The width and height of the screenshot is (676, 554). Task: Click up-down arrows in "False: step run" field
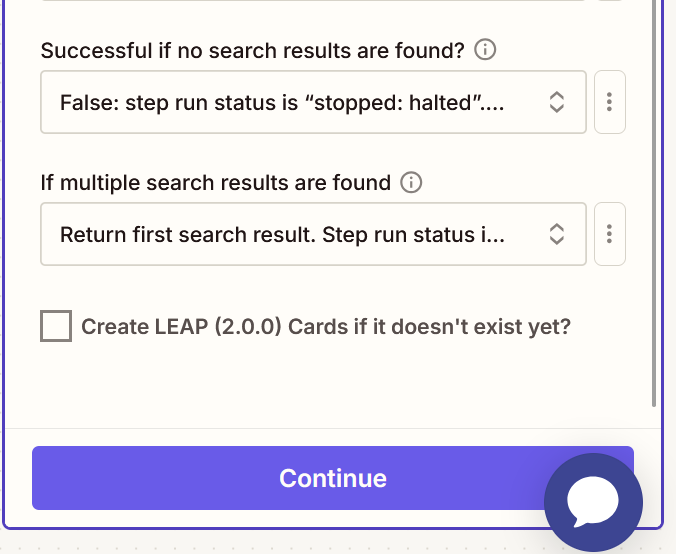(x=557, y=102)
